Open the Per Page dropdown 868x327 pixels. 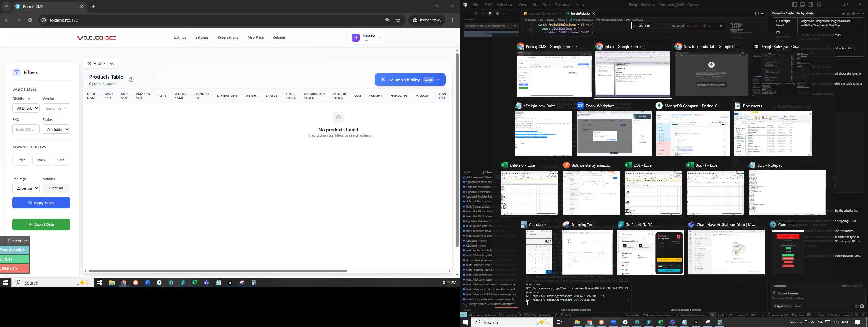click(26, 188)
